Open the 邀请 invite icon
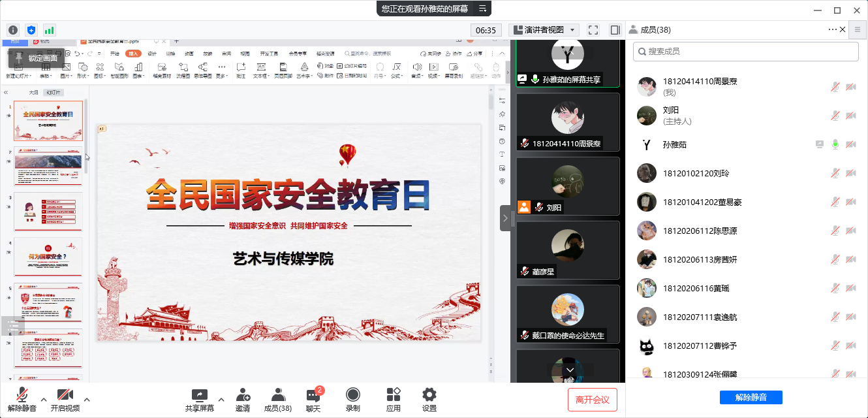This screenshot has height=418, width=868. coord(243,400)
